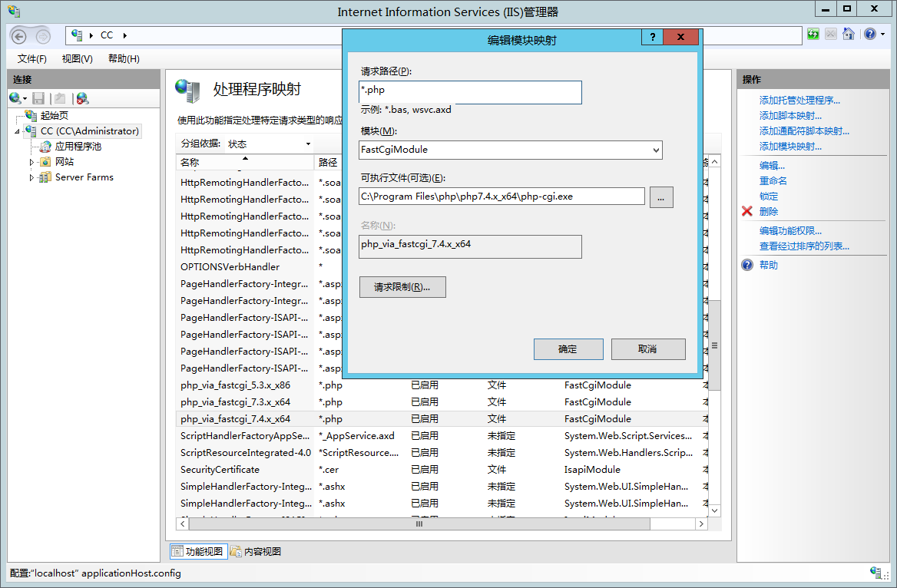Select the ScriptHandlerFactoryAppSe... row

(x=442, y=436)
